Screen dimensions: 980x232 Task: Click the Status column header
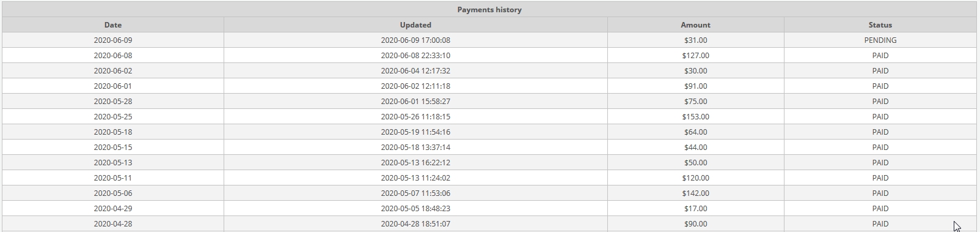[x=880, y=25]
